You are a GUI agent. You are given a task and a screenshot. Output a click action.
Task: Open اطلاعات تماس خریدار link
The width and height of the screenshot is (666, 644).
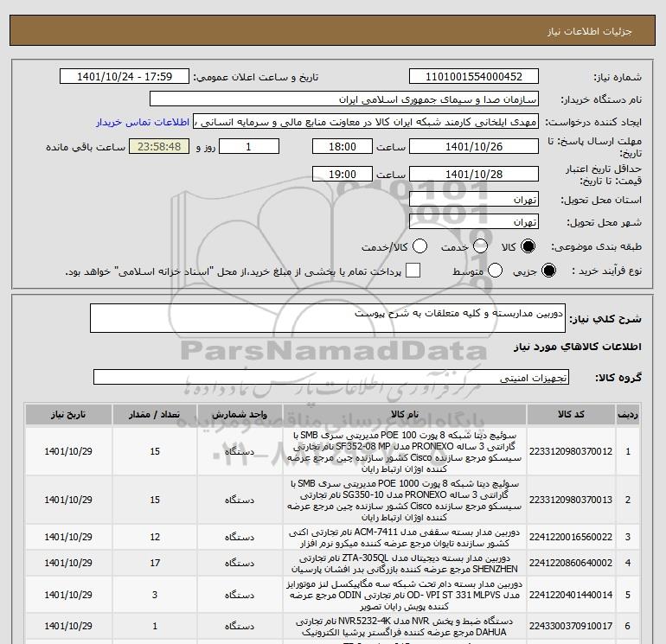[x=143, y=122]
